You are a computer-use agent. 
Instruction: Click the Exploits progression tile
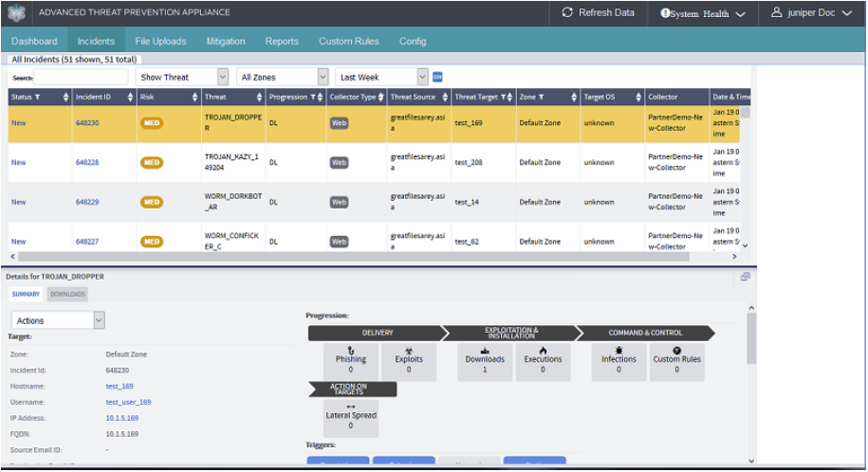tap(409, 363)
